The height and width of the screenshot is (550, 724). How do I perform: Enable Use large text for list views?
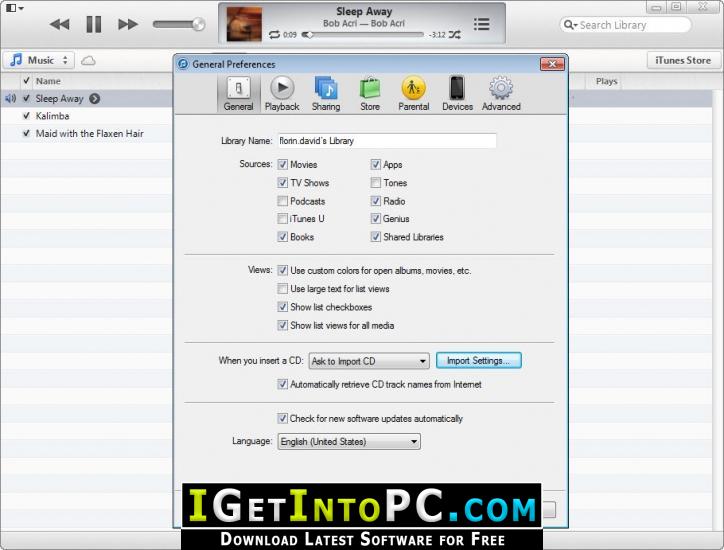283,289
